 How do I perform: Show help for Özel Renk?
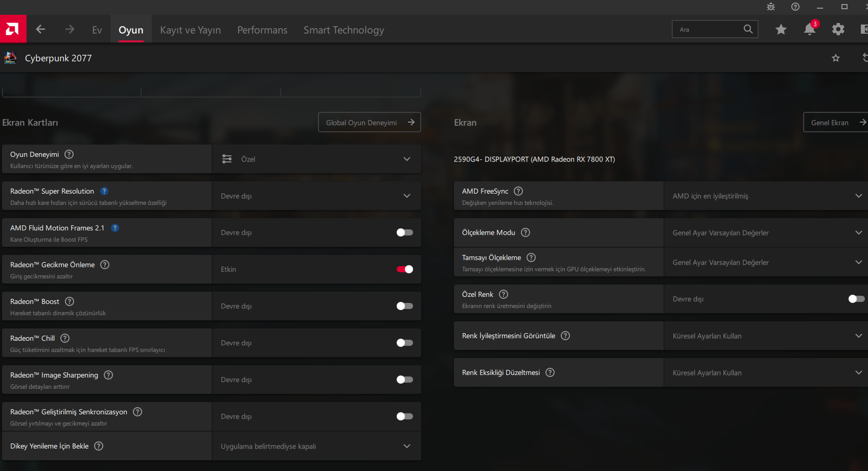point(504,294)
